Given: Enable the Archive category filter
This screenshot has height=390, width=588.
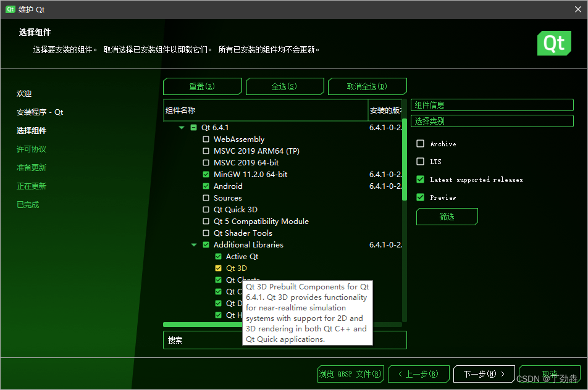Looking at the screenshot, I should coord(421,144).
